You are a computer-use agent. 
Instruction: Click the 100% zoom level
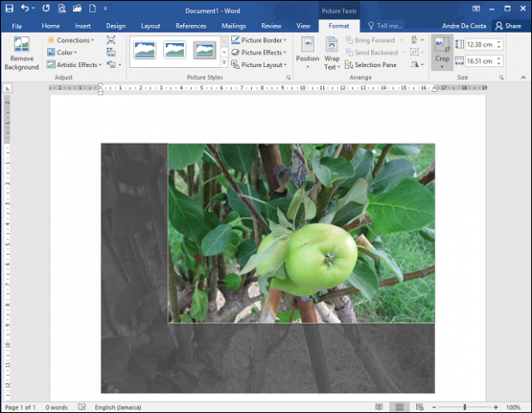pos(513,407)
